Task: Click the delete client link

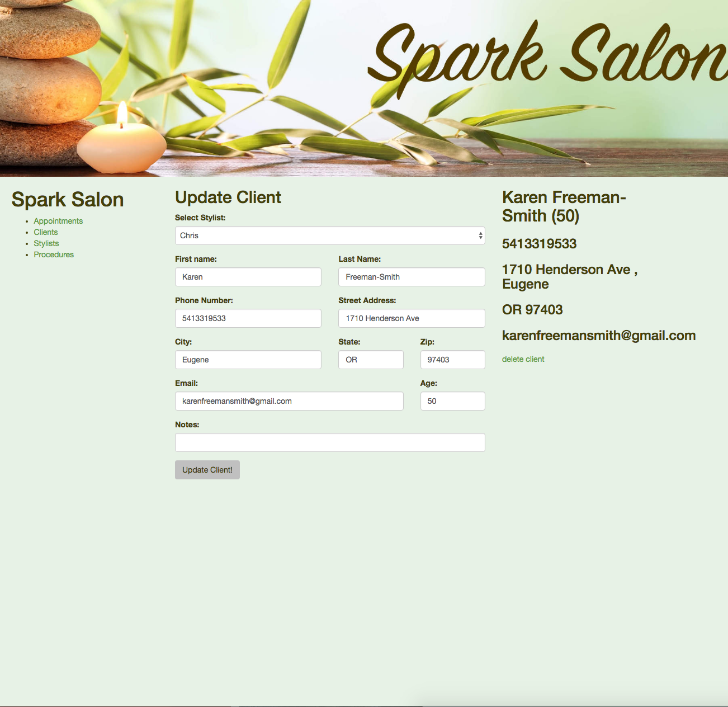Action: tap(523, 359)
